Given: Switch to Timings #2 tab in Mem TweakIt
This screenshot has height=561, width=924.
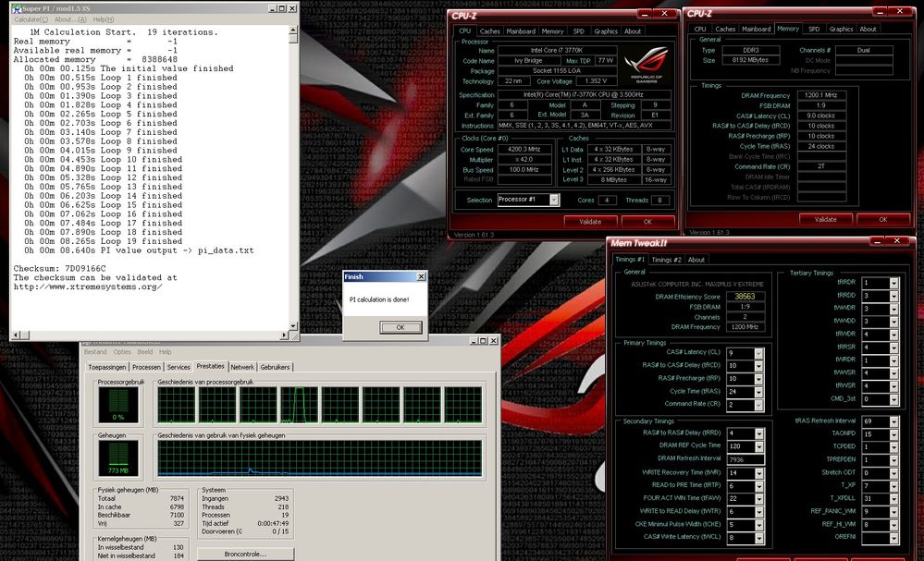Looking at the screenshot, I should click(667, 260).
